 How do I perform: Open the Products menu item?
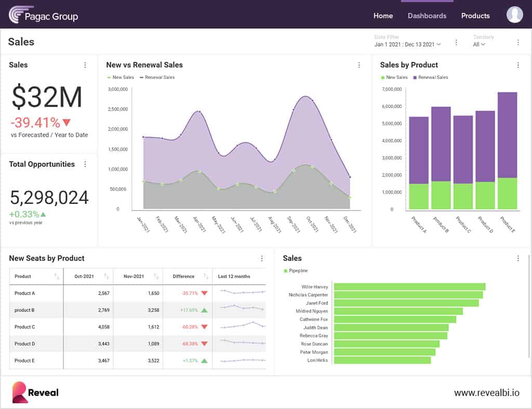[x=475, y=16]
